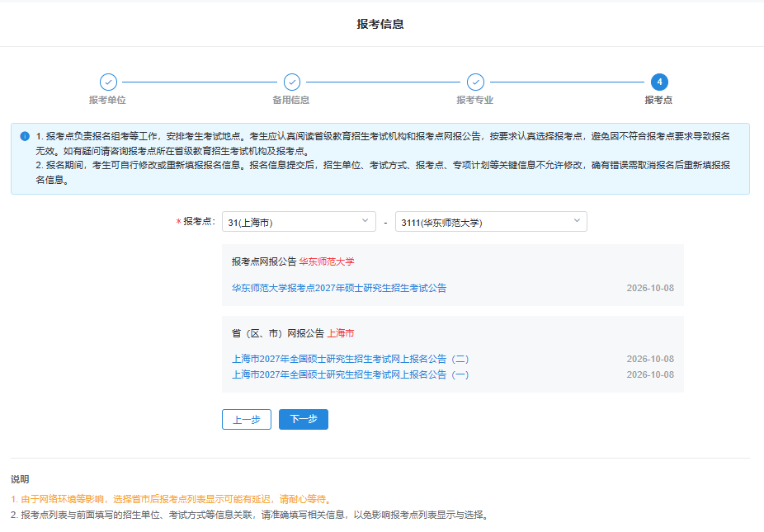764x532 pixels.
Task: Click the red 华东师范大学 text in announcement header
Action: (327, 261)
